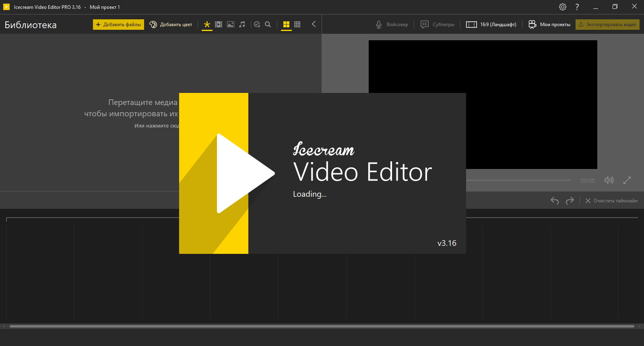Expand 16:9 (Ландшафт) aspect ratio dropdown

[x=491, y=25]
